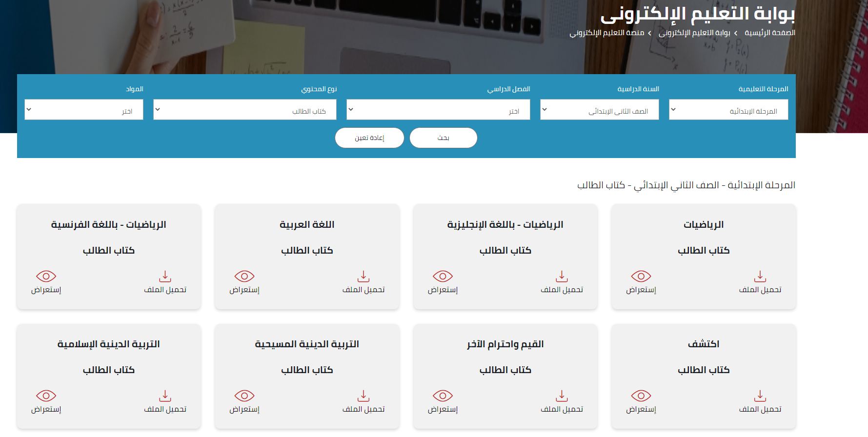Click download icon on الرياضيات card

760,277
